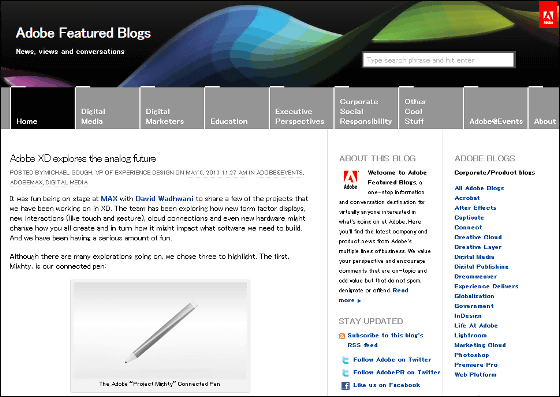
Task: Open the Life At Adobe blog link
Action: 476,326
